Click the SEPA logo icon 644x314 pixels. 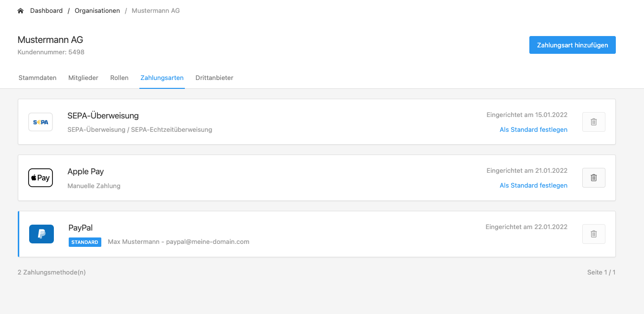[41, 122]
